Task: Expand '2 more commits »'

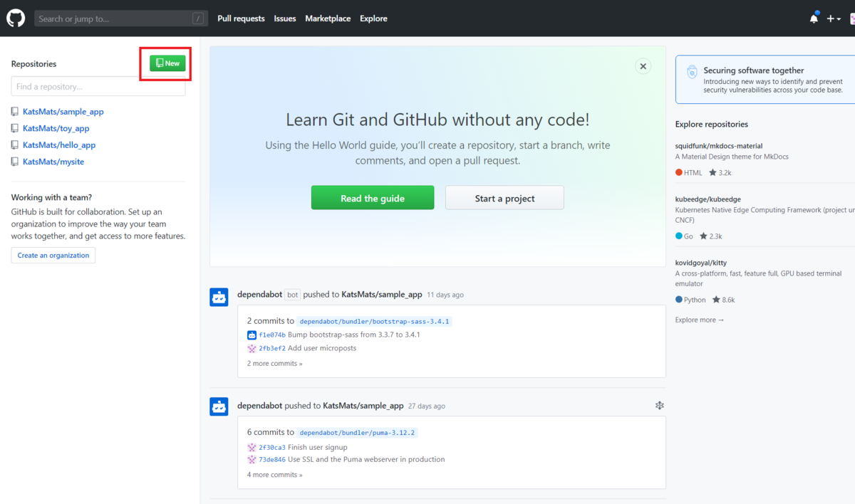Action: [274, 363]
